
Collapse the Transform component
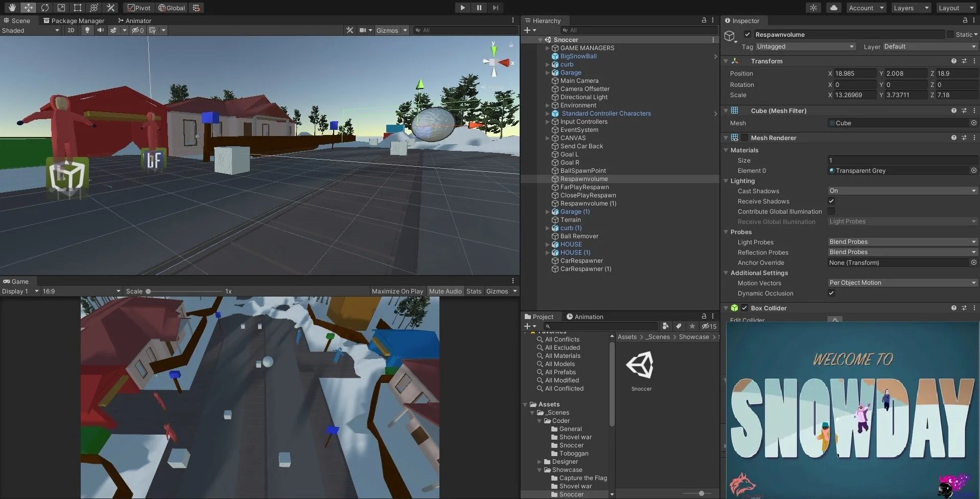pos(726,61)
